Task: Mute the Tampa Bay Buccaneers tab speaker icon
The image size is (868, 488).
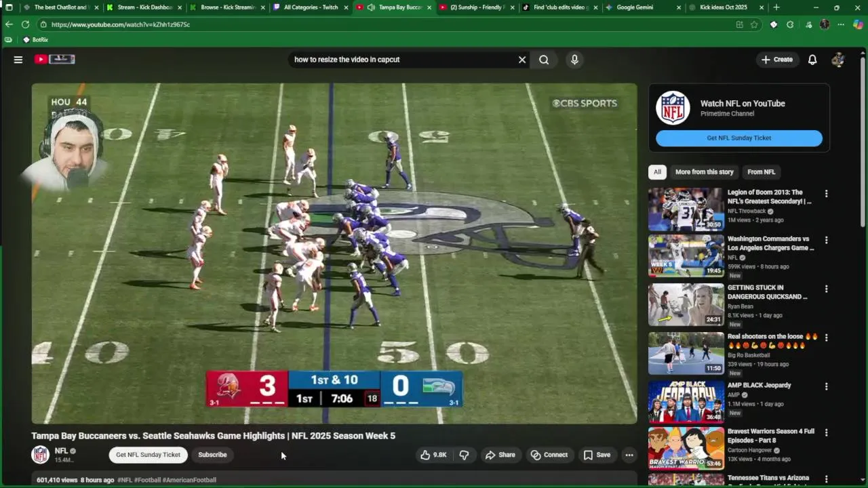Action: click(371, 7)
